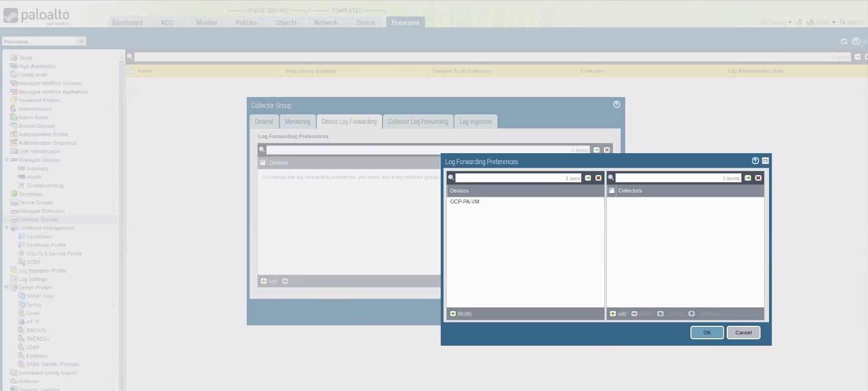This screenshot has height=391, width=868.
Task: Focus the Devices filter input field
Action: 518,178
